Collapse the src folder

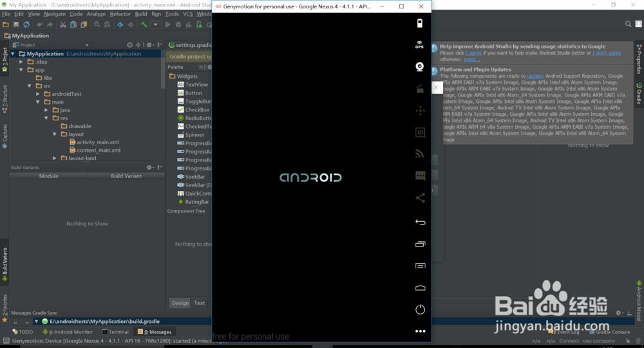pyautogui.click(x=30, y=86)
